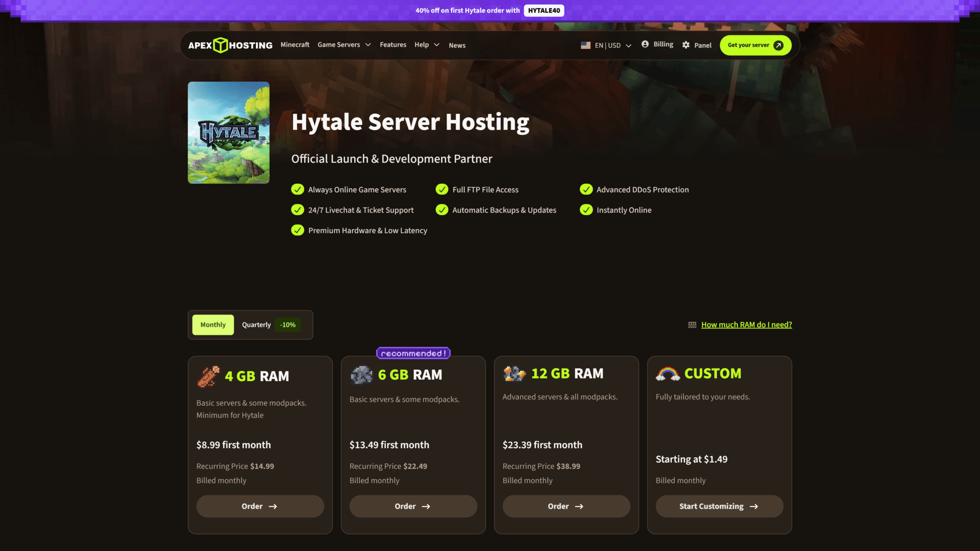Click Fully tailored to your needs text
This screenshot has width=980, height=551.
703,397
